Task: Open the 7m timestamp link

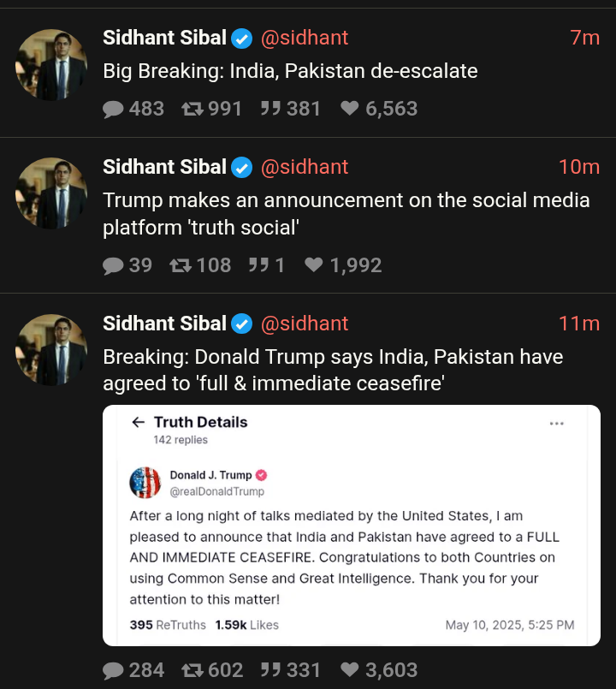Action: tap(585, 38)
